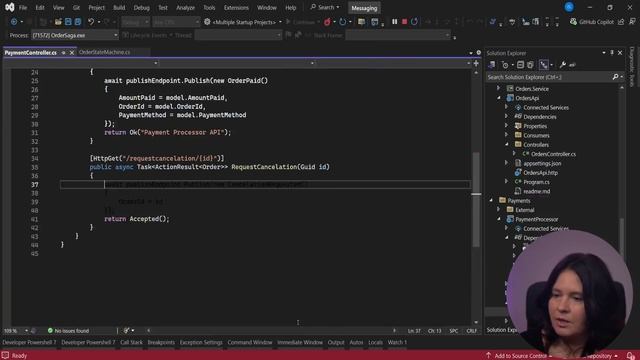Select readme.md in Solution Explorer

[536, 191]
